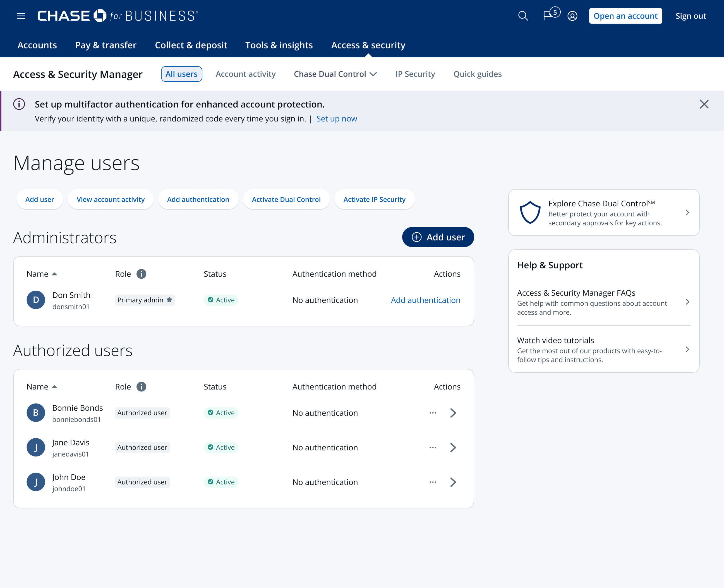Screen dimensions: 724x588
Task: Click the Activate IP Security chip
Action: pyautogui.click(x=375, y=199)
